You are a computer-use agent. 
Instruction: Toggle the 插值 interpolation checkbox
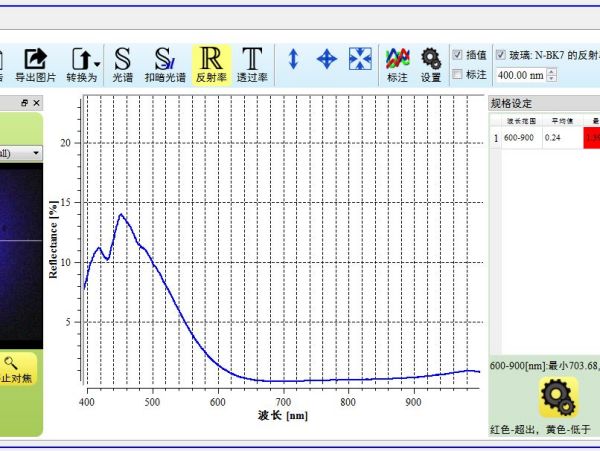(x=458, y=55)
